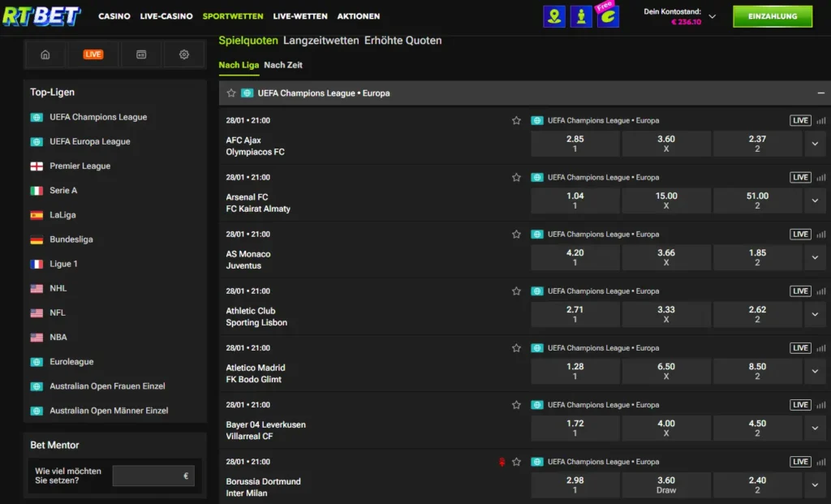Expand more markets for Bayer 04 Leverkusen match

[x=815, y=428]
